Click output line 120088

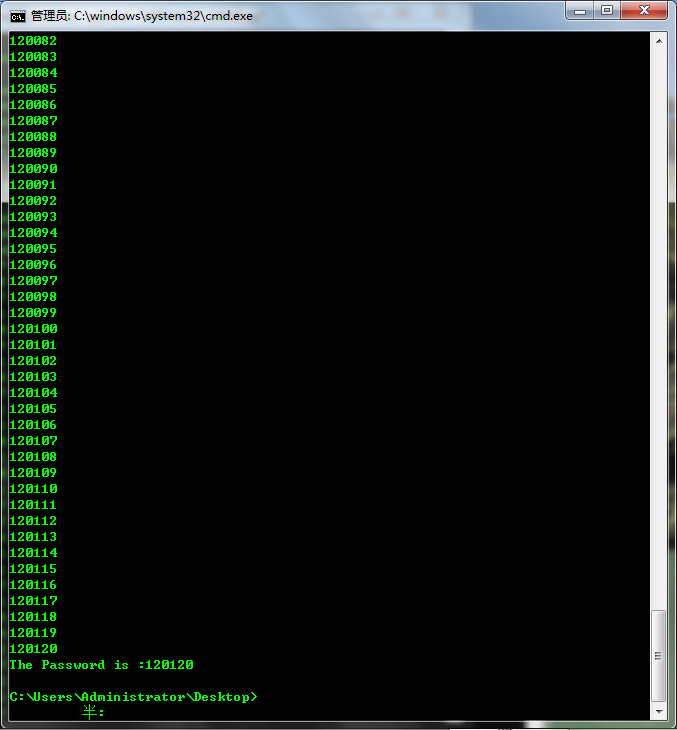click(33, 137)
